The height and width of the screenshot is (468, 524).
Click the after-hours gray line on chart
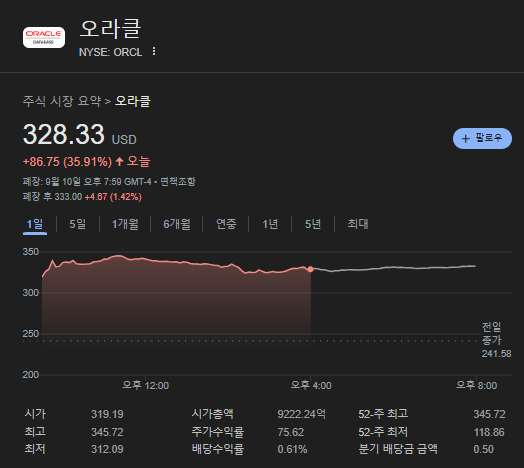[394, 267]
